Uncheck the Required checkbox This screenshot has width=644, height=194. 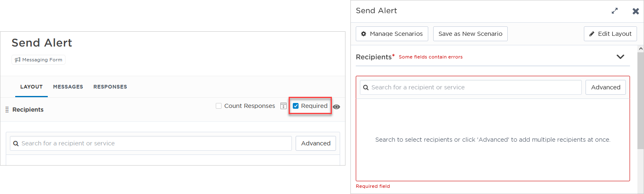click(296, 106)
